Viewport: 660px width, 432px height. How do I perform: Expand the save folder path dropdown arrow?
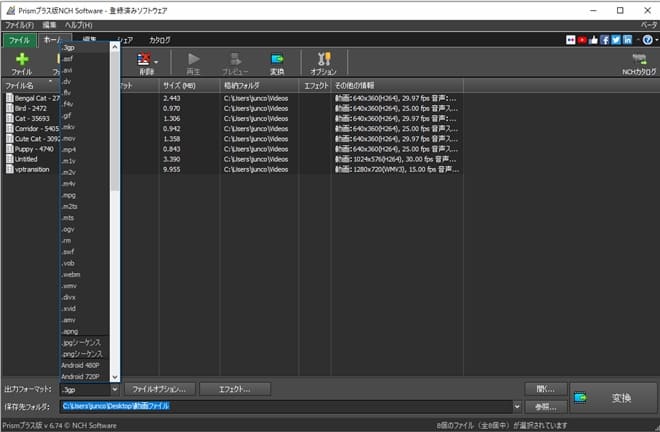point(516,406)
